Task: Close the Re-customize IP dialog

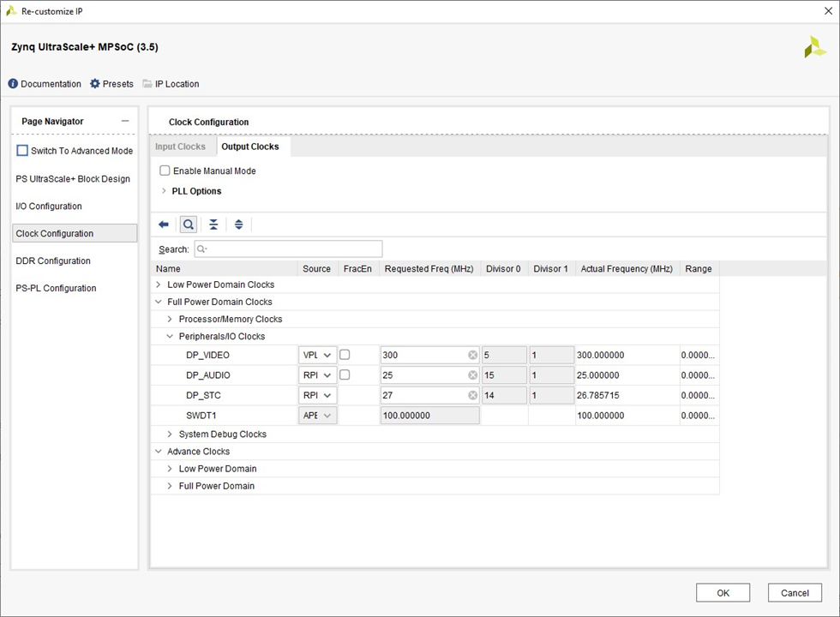Action: pos(828,11)
